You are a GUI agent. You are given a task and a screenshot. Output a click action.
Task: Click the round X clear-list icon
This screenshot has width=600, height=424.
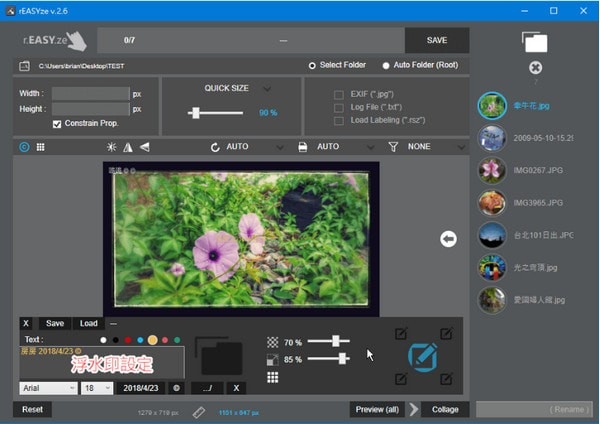535,68
